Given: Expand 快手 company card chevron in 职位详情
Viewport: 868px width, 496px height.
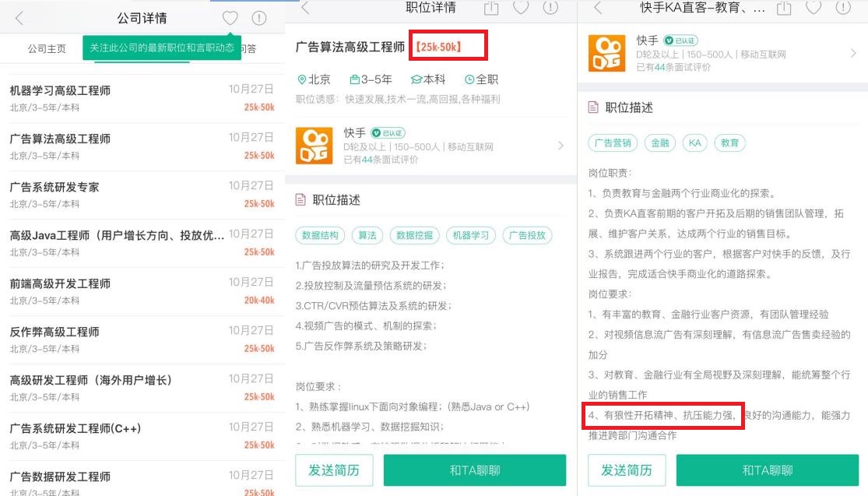Looking at the screenshot, I should coord(561,146).
